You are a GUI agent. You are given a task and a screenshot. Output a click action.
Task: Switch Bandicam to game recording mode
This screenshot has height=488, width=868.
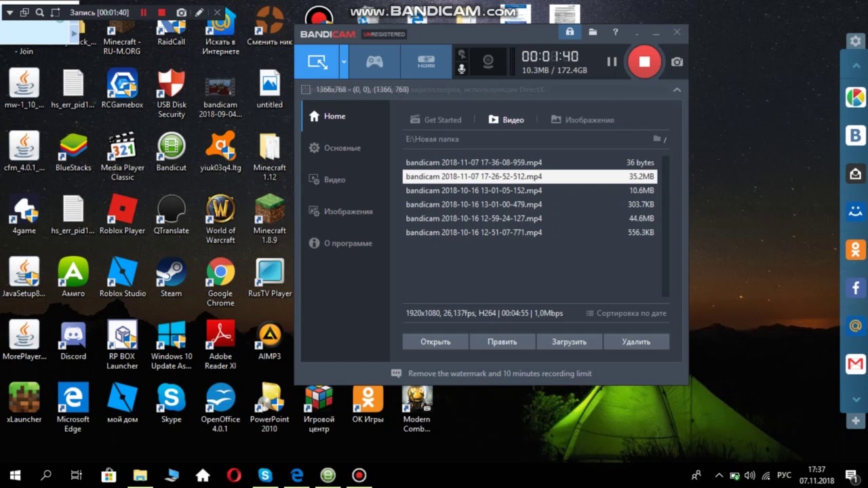point(374,62)
